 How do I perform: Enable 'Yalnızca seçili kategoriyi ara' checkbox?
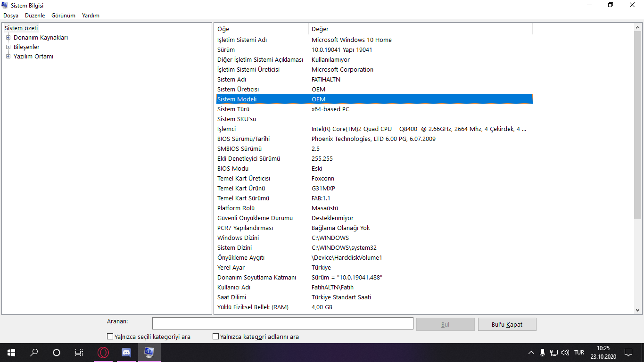pyautogui.click(x=110, y=337)
